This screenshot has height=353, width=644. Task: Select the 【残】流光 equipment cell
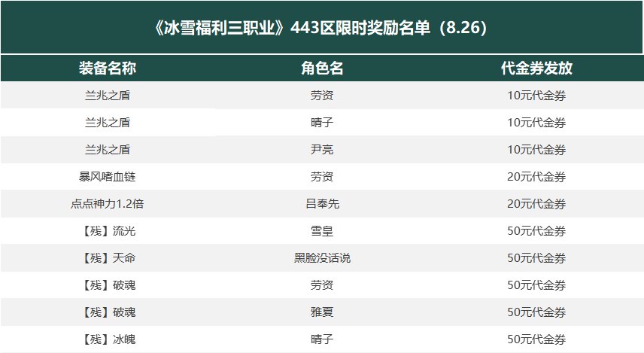point(107,231)
